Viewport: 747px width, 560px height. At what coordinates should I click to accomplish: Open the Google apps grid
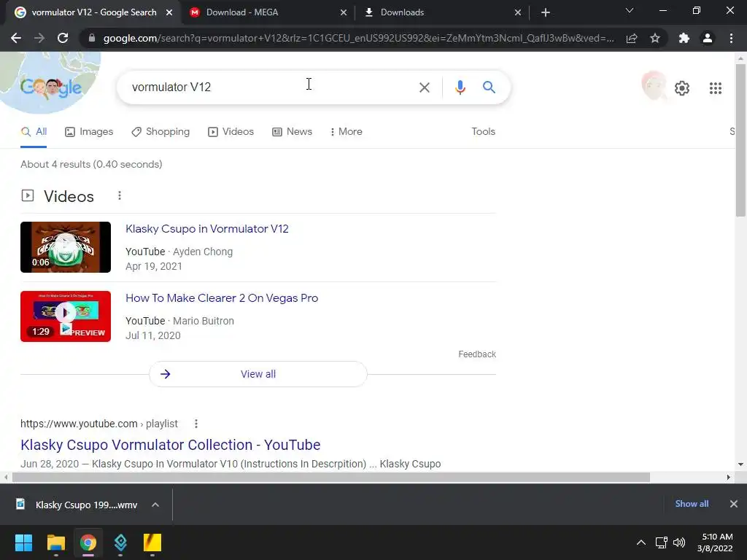point(715,88)
